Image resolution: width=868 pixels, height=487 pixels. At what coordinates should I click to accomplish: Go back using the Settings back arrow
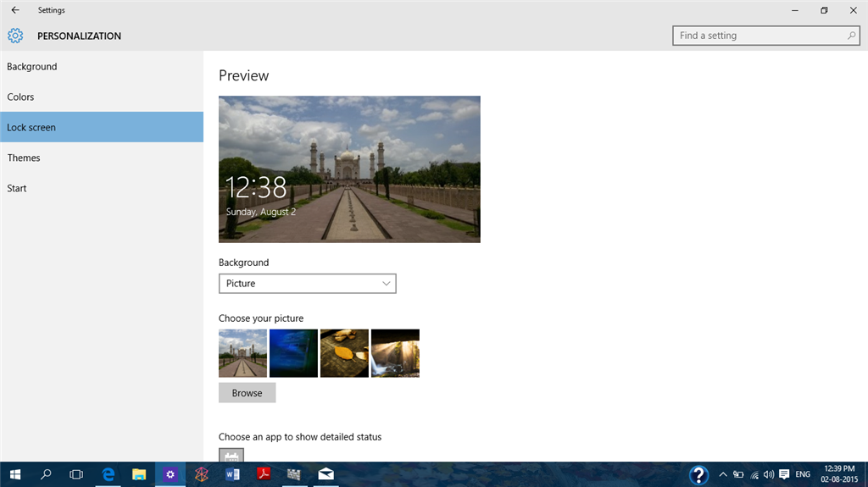15,10
